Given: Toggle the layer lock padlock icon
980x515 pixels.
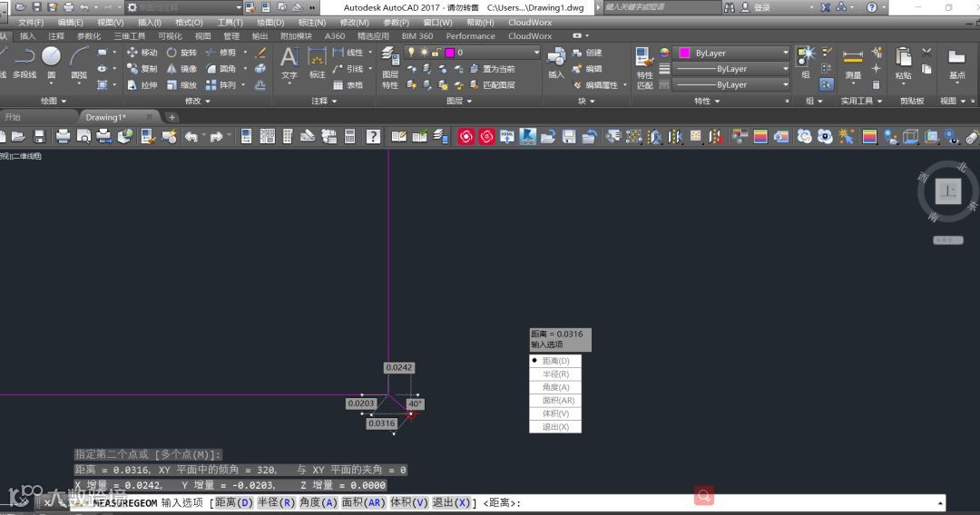Looking at the screenshot, I should click(x=436, y=53).
